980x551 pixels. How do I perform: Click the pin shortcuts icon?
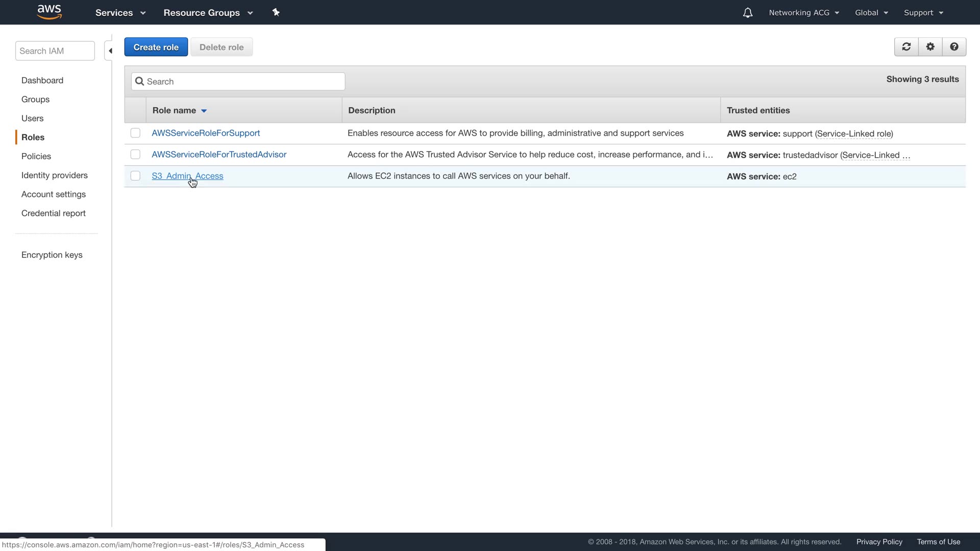click(x=276, y=12)
